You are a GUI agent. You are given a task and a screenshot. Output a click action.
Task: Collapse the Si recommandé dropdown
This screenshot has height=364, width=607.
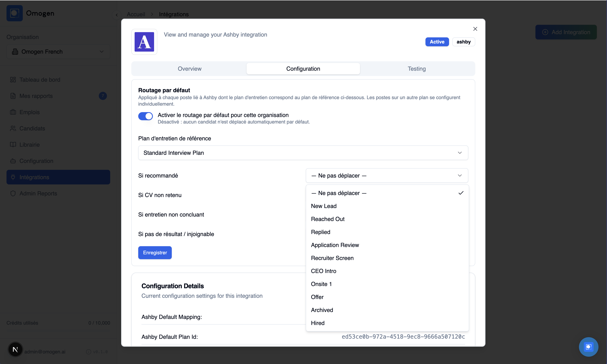click(387, 176)
